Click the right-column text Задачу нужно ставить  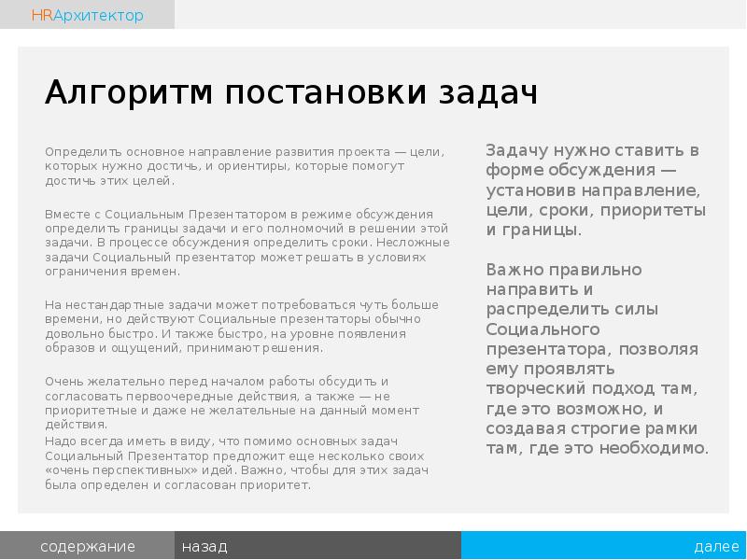tap(597, 189)
